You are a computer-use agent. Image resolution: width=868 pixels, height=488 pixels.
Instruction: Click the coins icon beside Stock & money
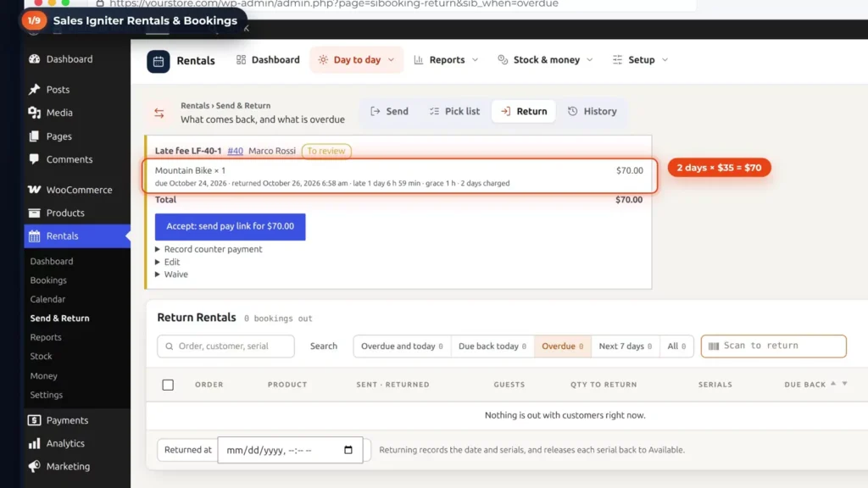click(x=503, y=60)
